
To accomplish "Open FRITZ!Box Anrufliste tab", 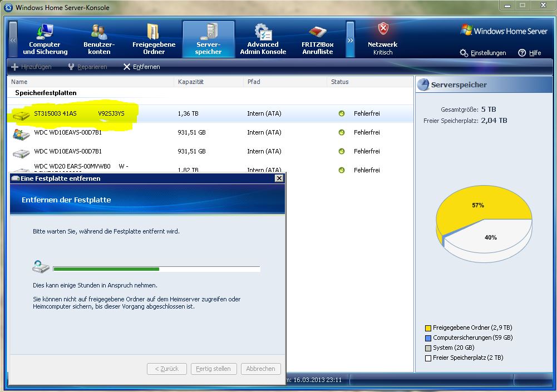I will tap(318, 39).
